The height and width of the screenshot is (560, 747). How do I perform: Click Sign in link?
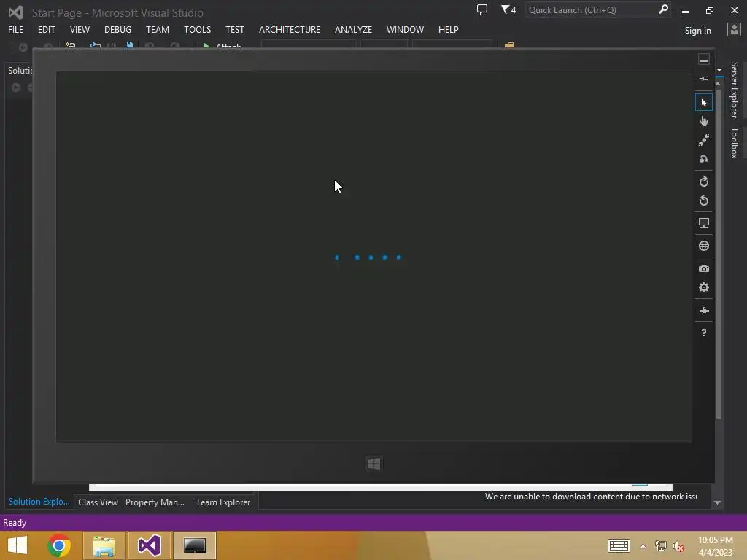click(697, 31)
